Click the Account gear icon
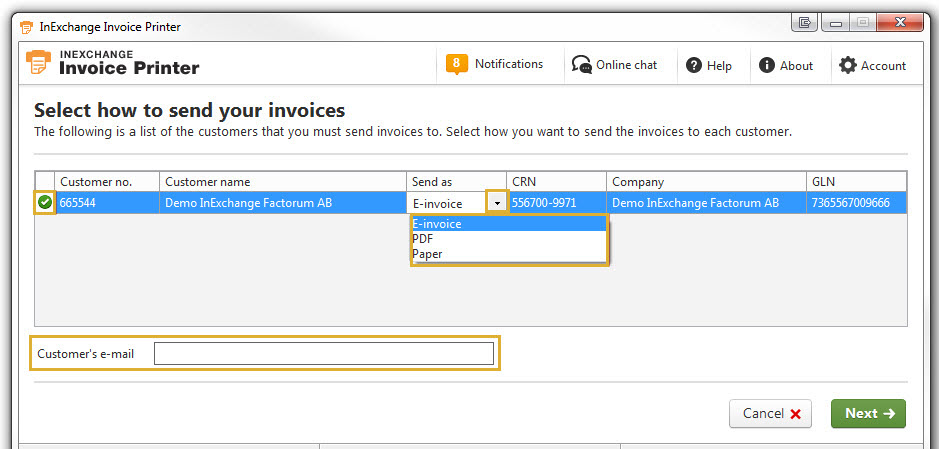The width and height of the screenshot is (939, 449). (847, 65)
